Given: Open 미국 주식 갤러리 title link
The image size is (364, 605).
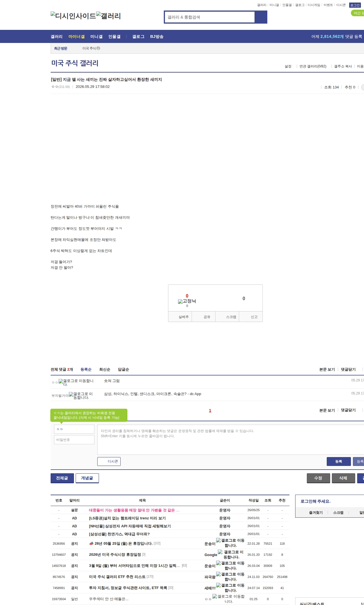Looking at the screenshot, I should (x=75, y=63).
